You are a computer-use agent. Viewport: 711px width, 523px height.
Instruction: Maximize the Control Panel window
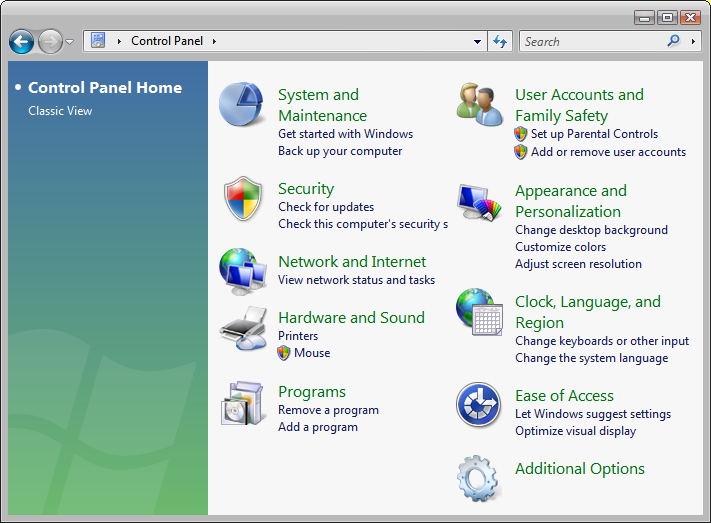(x=667, y=17)
